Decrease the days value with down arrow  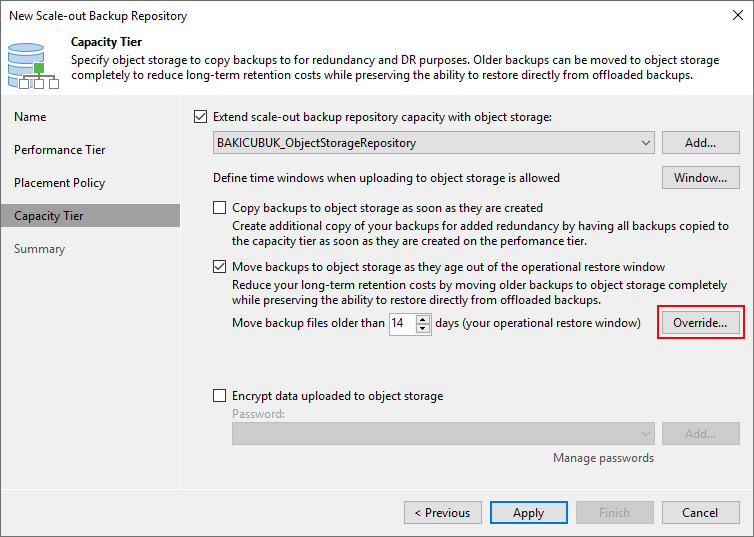coord(423,328)
